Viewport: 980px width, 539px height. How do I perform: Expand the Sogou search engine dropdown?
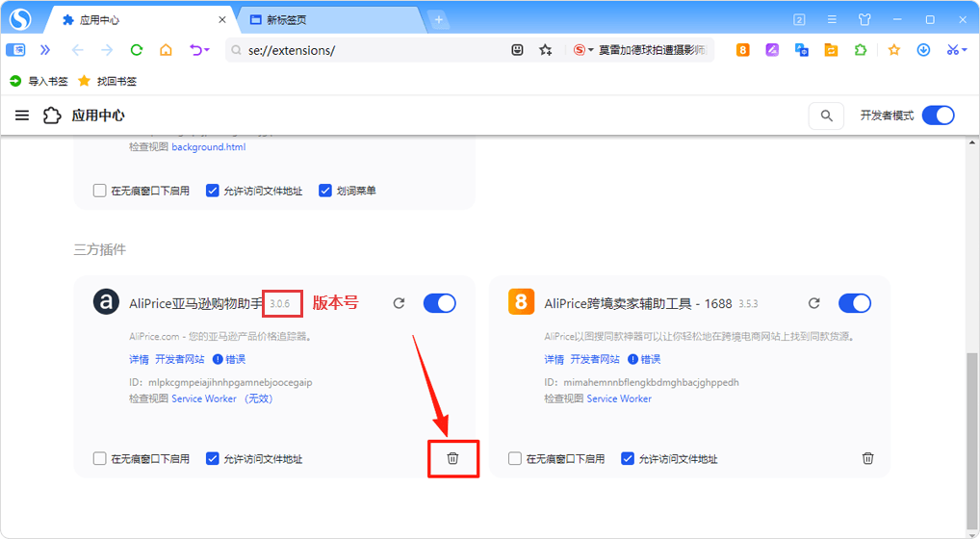(591, 50)
